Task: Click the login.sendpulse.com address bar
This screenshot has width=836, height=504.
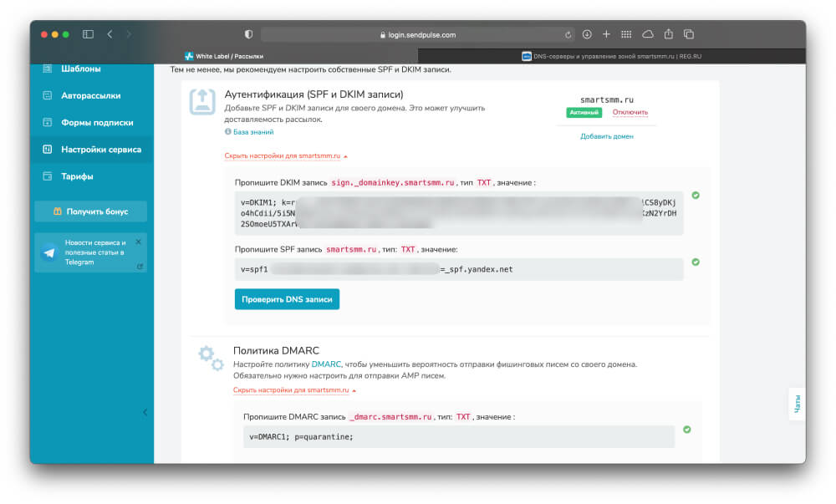Action: (417, 34)
